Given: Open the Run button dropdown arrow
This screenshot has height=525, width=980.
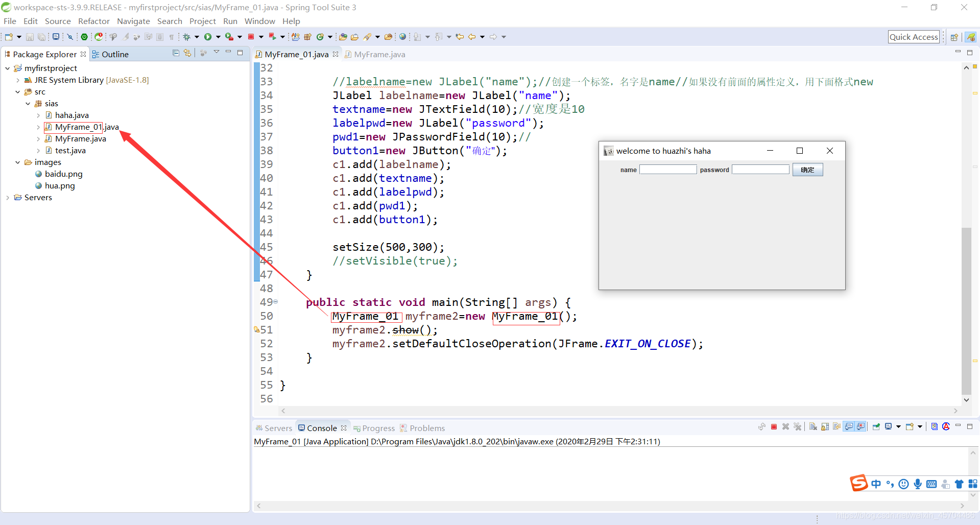Looking at the screenshot, I should [x=218, y=37].
